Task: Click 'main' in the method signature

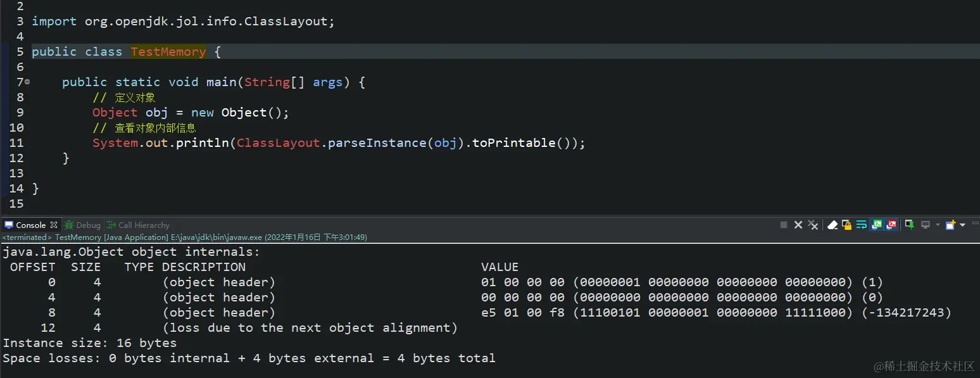Action: pyautogui.click(x=221, y=82)
